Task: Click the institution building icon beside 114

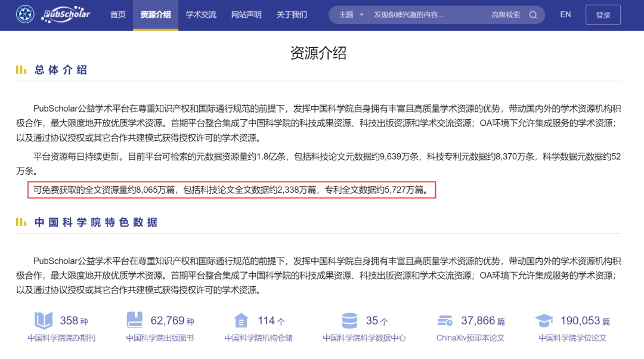Action: (x=241, y=320)
